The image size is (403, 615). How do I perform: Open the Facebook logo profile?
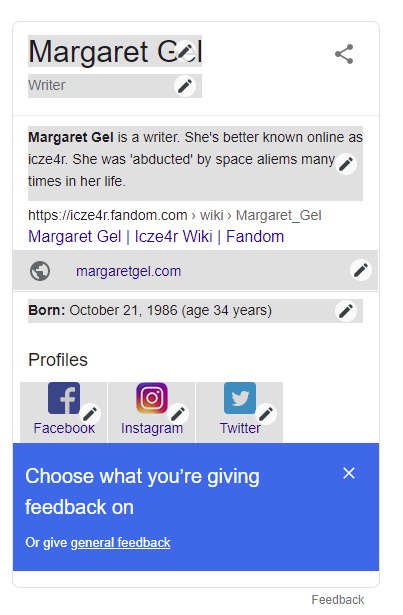coord(64,398)
